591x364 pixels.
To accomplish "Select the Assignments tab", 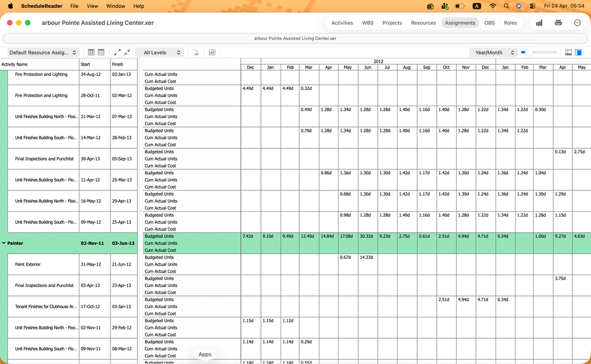I will pyautogui.click(x=460, y=23).
